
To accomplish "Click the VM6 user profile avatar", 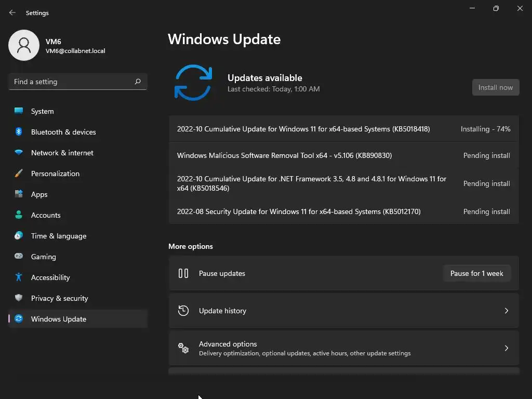I will [x=24, y=45].
